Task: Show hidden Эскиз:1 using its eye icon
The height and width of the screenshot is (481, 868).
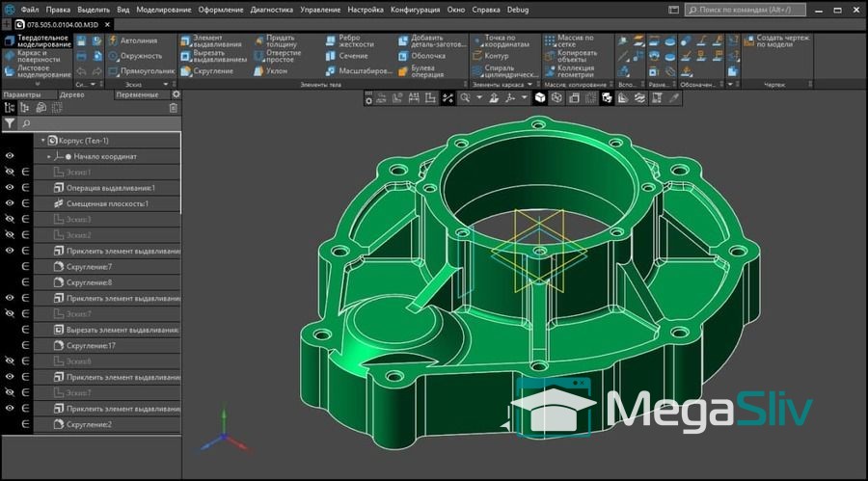Action: click(10, 172)
